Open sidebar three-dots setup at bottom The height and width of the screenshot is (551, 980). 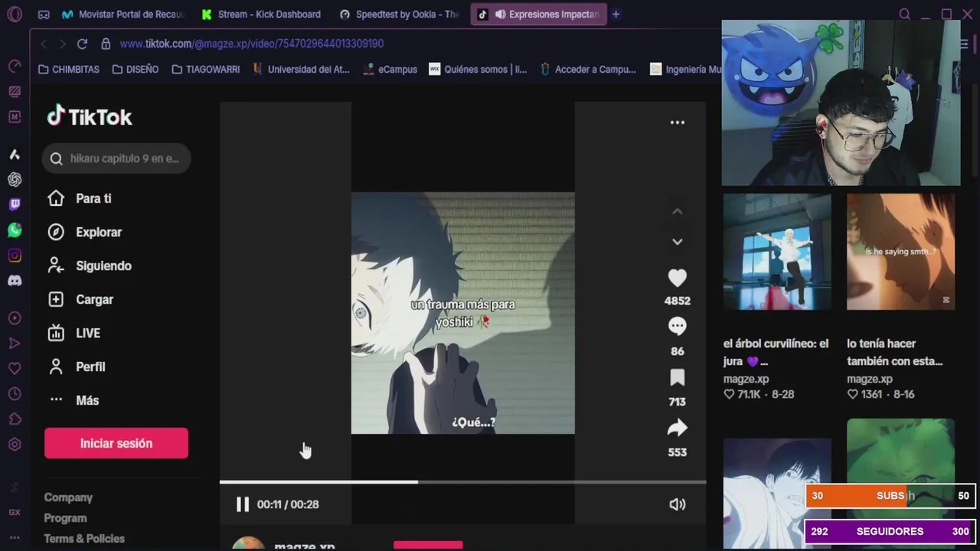(15, 538)
